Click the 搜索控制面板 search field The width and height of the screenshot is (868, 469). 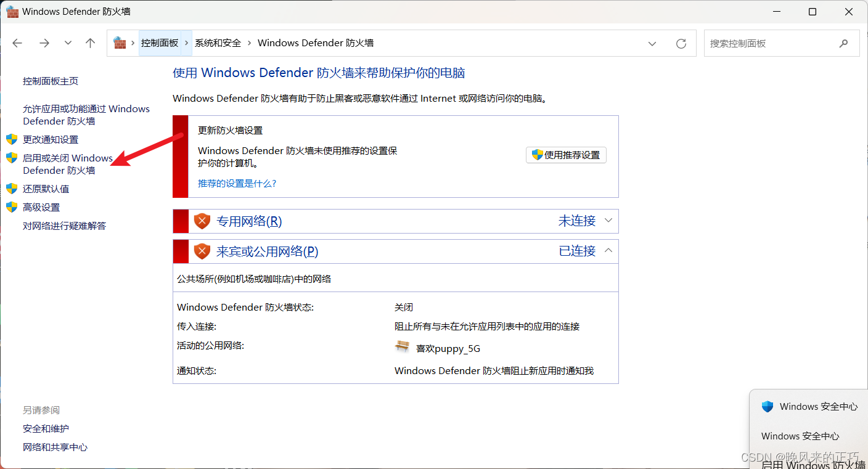point(782,44)
